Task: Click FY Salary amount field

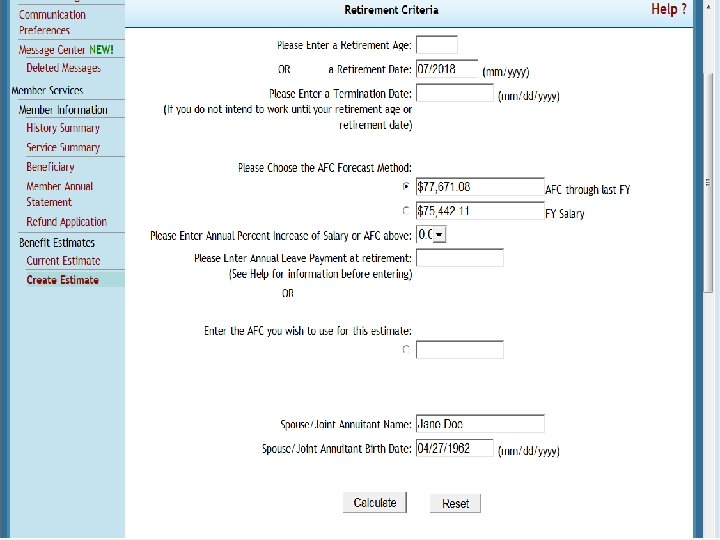Action: coord(480,211)
